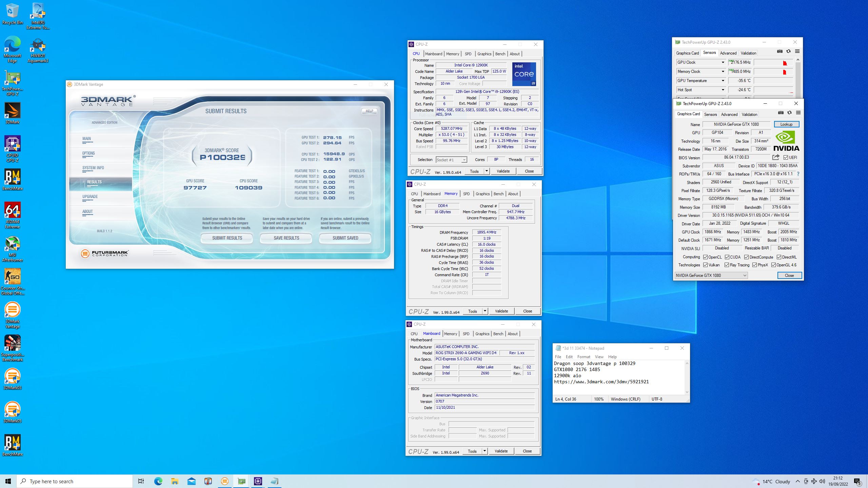Click in the taskbar search box
The image size is (868, 488).
75,481
